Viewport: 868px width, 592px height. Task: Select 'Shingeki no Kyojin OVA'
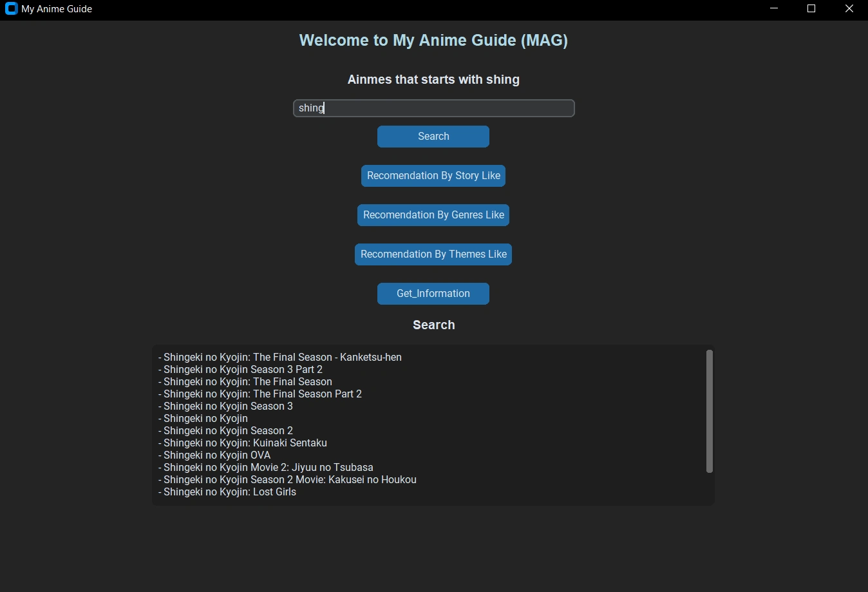(215, 455)
